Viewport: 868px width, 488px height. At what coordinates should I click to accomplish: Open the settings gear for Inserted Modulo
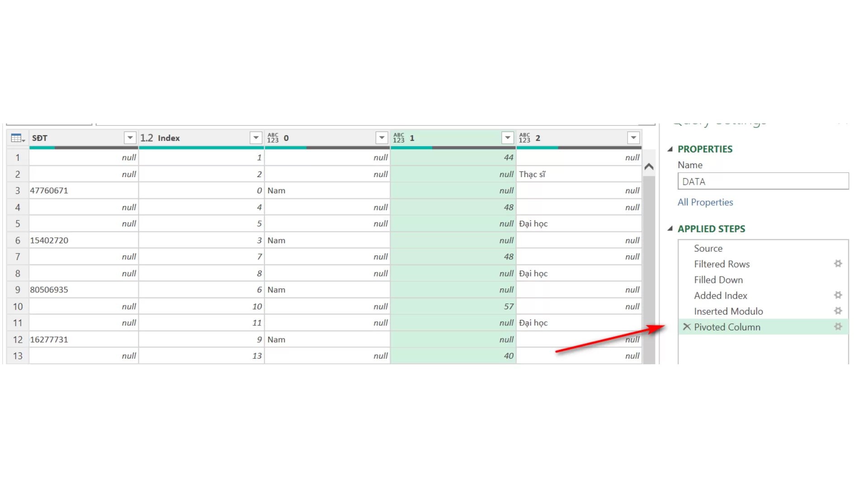839,311
